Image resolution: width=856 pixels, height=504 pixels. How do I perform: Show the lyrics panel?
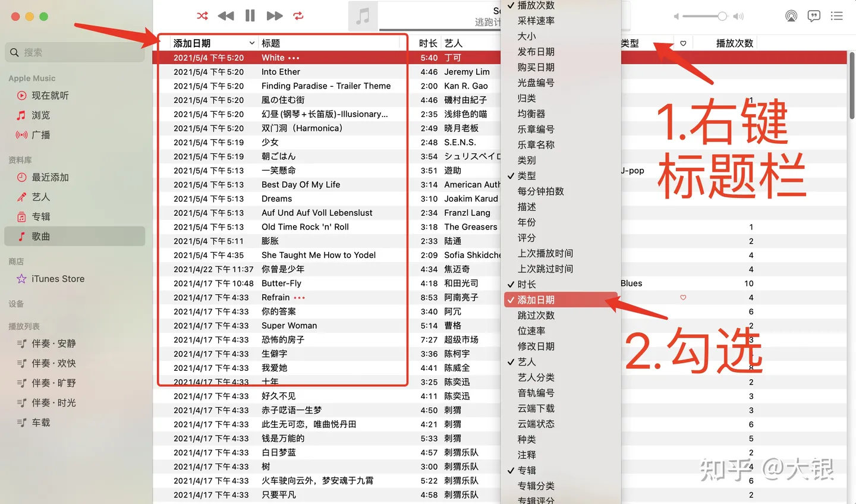(814, 16)
